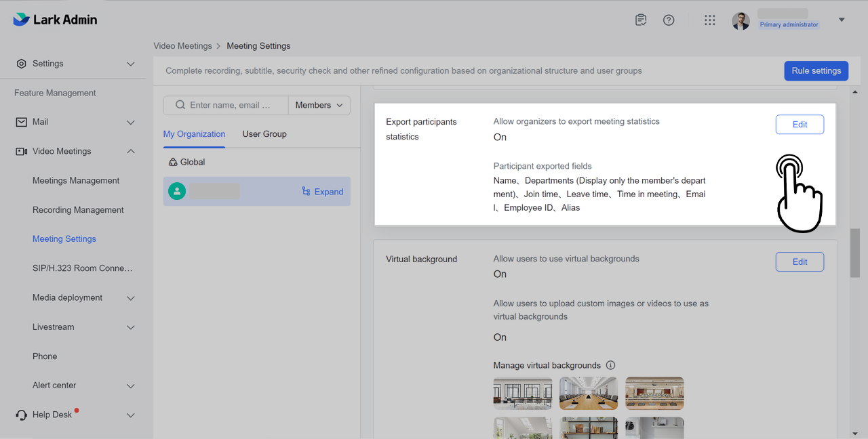Select the first virtual background thumbnail
This screenshot has height=439, width=868.
522,393
